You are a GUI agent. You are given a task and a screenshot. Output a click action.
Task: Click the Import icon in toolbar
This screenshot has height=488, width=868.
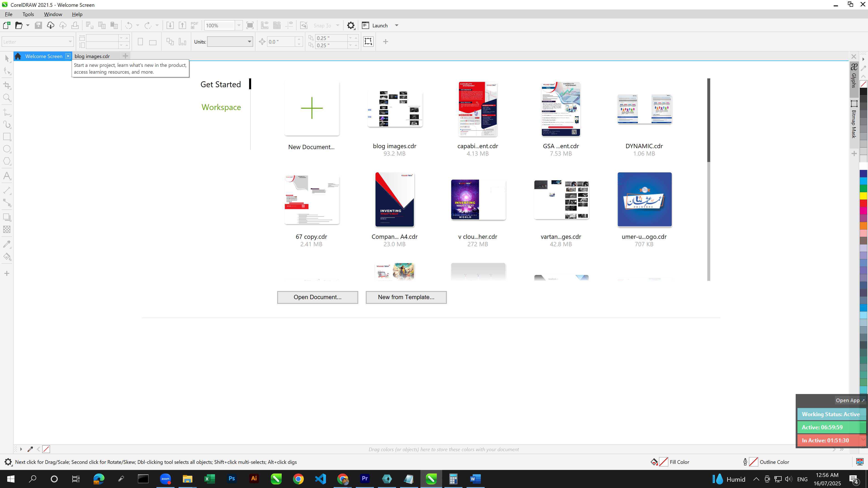click(170, 25)
